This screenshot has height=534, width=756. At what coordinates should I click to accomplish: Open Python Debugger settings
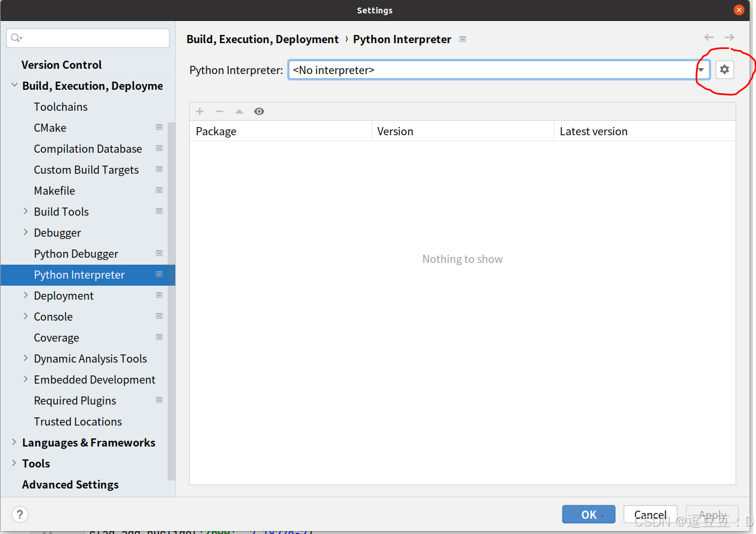[76, 254]
